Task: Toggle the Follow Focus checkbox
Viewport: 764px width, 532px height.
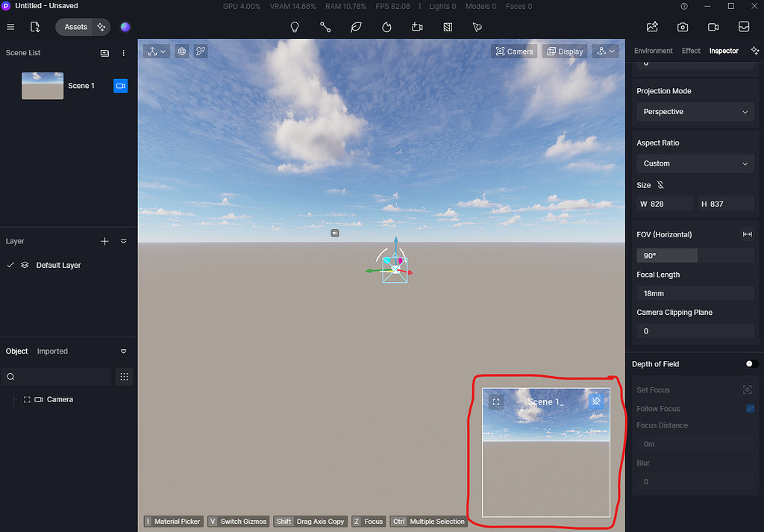Action: 751,408
